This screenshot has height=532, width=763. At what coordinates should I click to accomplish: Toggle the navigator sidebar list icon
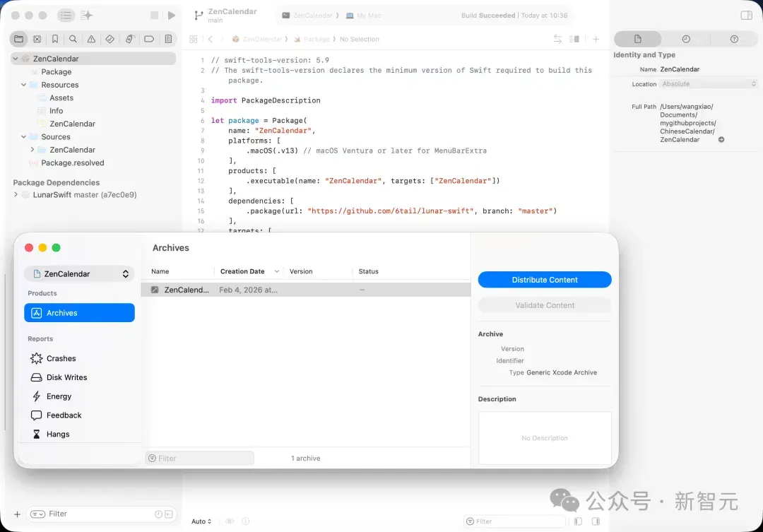[x=66, y=15]
